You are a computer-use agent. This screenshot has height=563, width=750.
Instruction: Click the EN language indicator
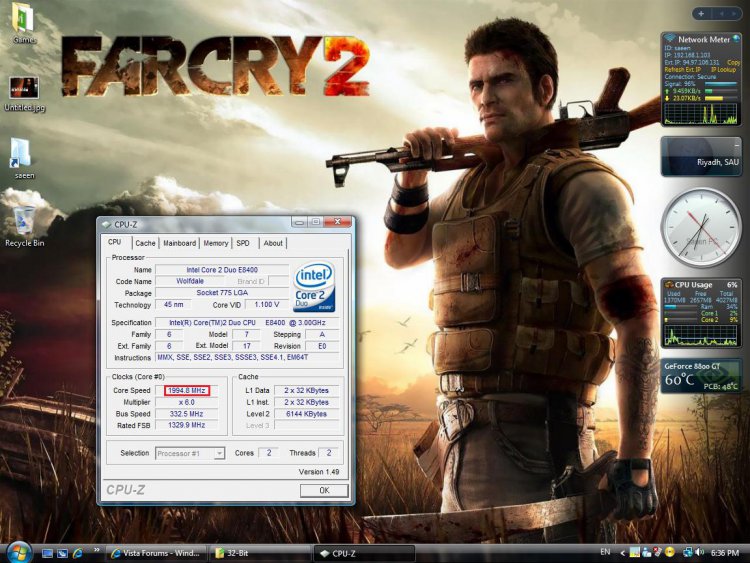[605, 552]
